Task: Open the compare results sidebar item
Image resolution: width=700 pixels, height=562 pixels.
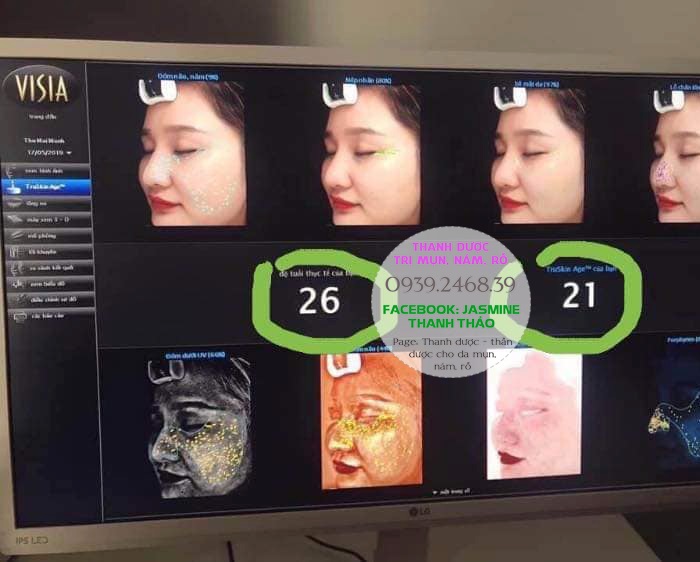Action: pos(50,267)
